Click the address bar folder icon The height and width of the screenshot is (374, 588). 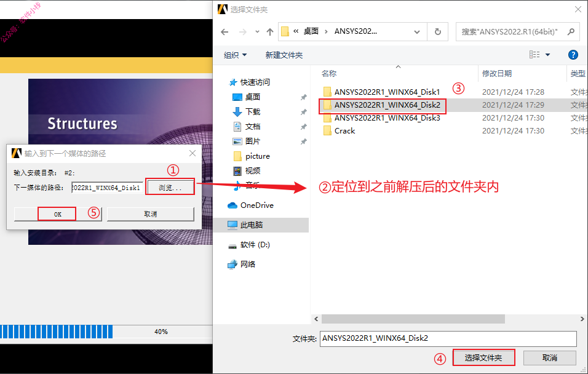[x=285, y=31]
